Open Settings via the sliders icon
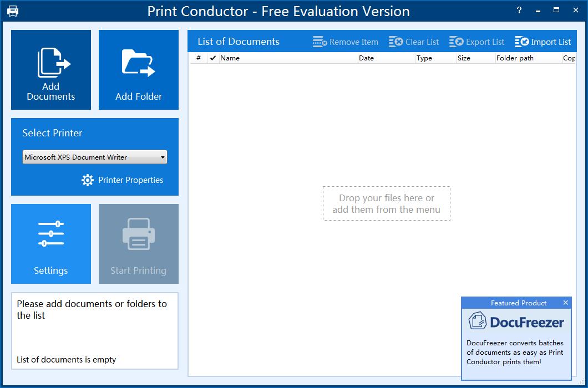This screenshot has width=588, height=388. coord(50,233)
